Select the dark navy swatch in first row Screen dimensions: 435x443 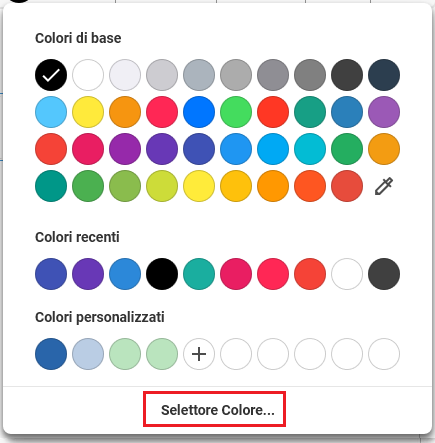(384, 75)
